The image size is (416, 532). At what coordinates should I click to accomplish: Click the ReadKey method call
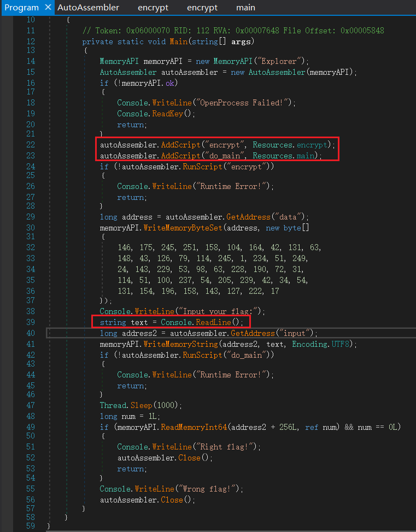pyautogui.click(x=160, y=114)
